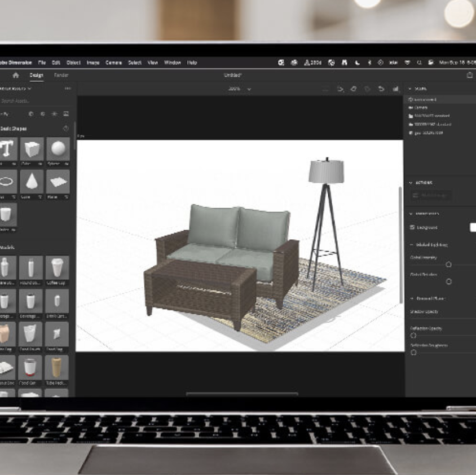The width and height of the screenshot is (476, 475).
Task: Collapse the Global Lighting group
Action: tap(412, 245)
